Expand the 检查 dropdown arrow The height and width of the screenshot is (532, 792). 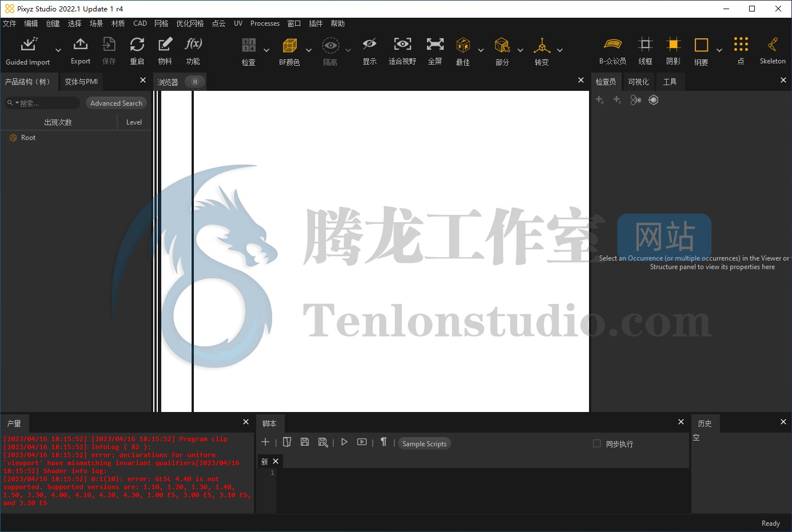click(266, 50)
